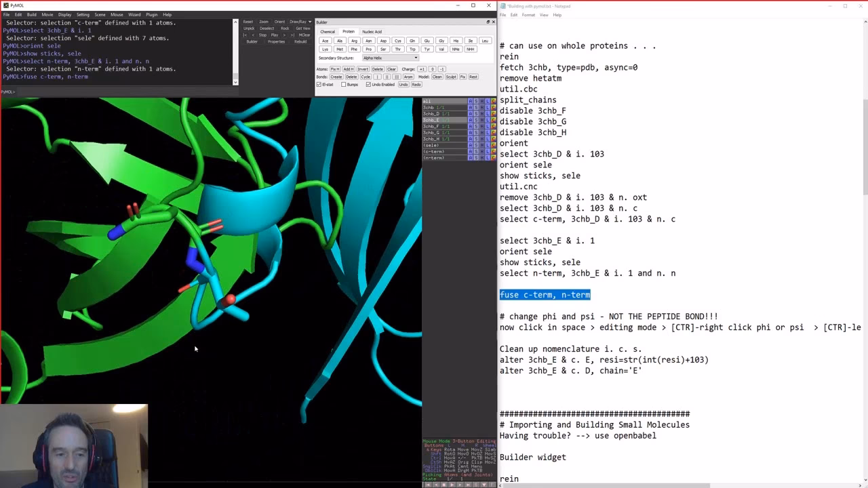Screen dimensions: 868x488
Task: Open the Action menu for the all entry
Action: (x=470, y=101)
